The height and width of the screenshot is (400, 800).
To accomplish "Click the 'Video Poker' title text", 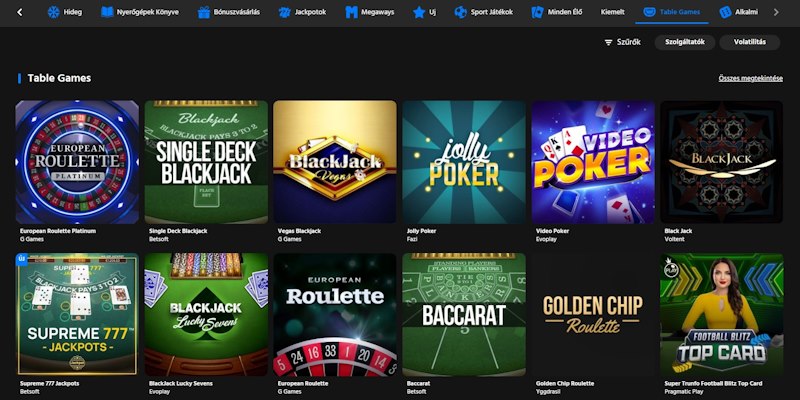I will tap(553, 231).
